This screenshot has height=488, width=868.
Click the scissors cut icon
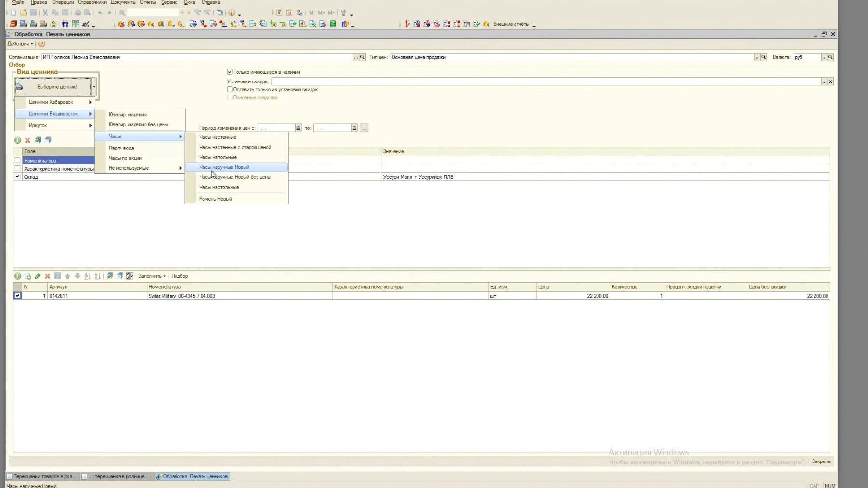[x=45, y=13]
